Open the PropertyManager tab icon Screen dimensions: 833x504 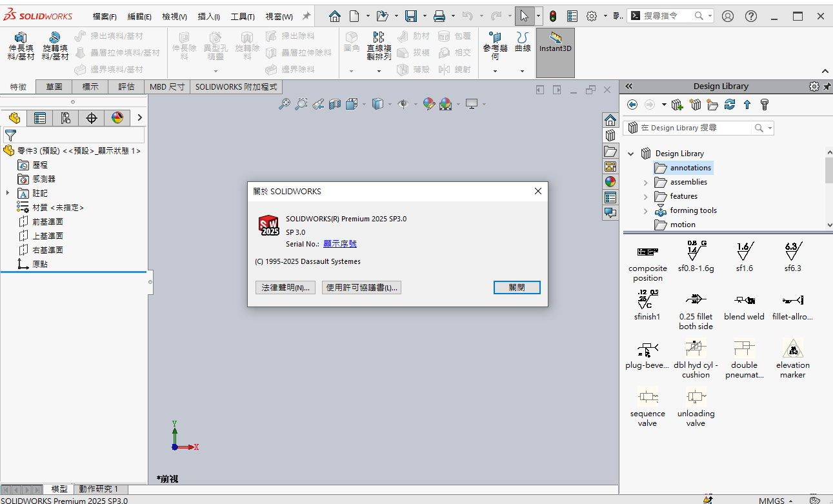point(40,117)
